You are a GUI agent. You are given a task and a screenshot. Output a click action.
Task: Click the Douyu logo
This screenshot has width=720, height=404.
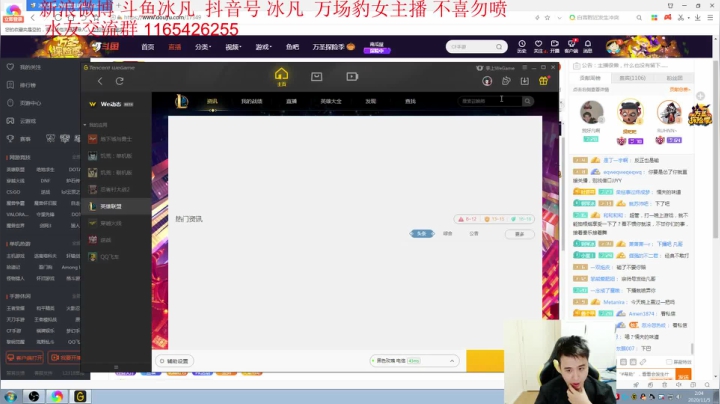click(105, 46)
